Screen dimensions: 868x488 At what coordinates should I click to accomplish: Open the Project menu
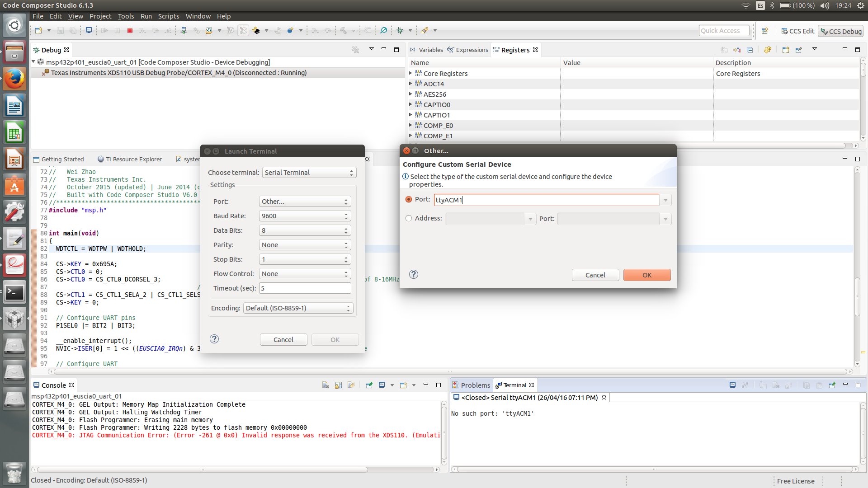tap(100, 16)
